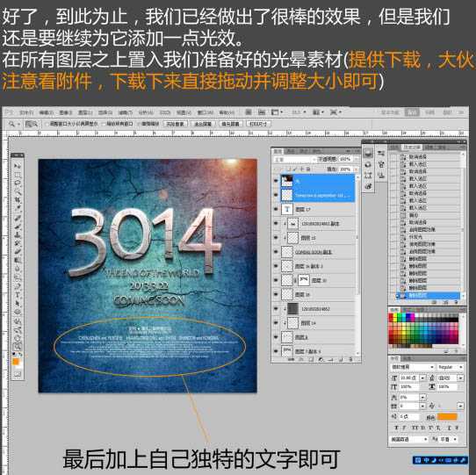Open the 文件 menu
476x475 pixels.
(x=26, y=112)
